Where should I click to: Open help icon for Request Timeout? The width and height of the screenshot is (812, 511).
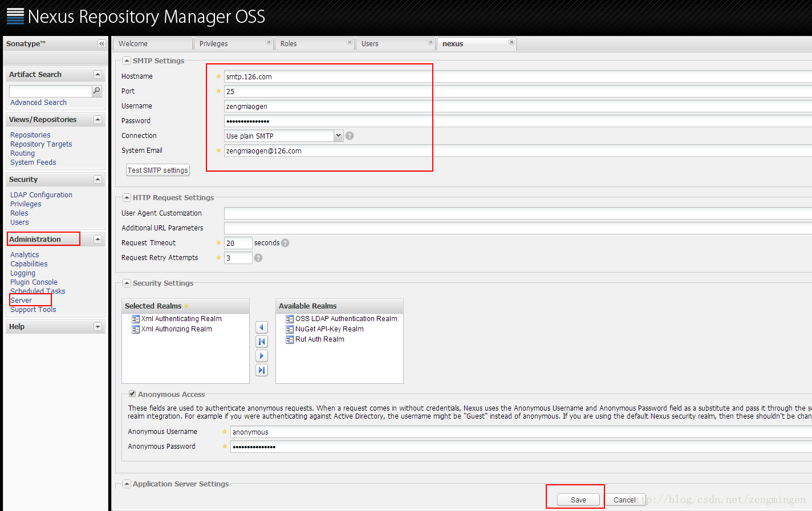(285, 243)
